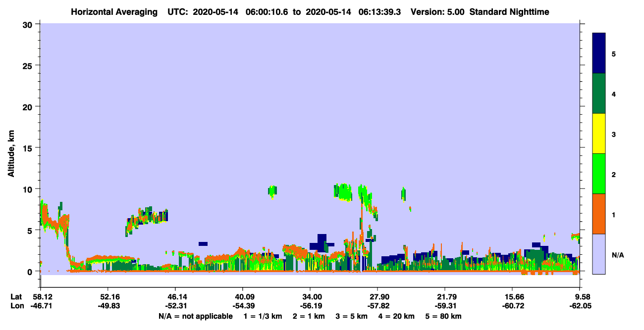Screen dimensions: 644x330
Task: Click the 'Standard Nighttime' text
Action: click(509, 12)
